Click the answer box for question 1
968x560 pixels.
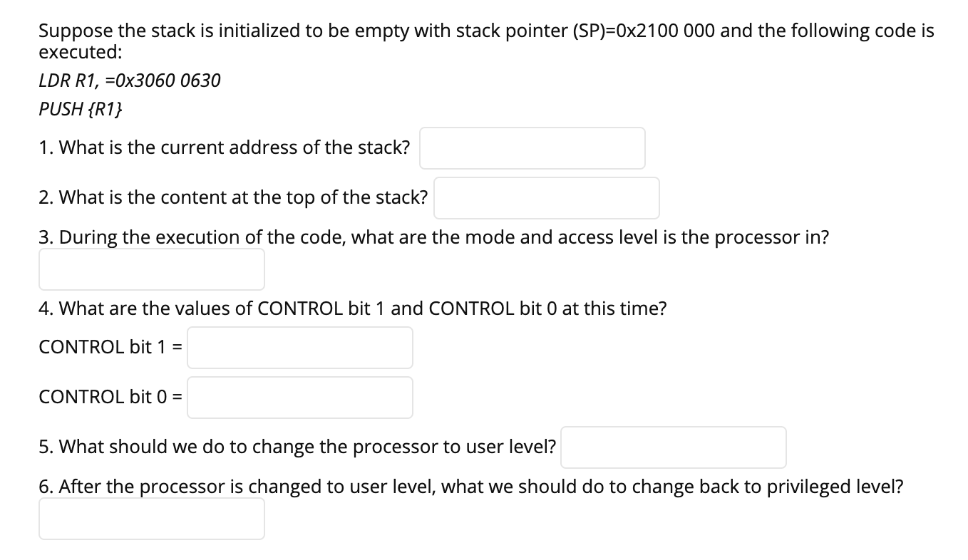coord(532,147)
